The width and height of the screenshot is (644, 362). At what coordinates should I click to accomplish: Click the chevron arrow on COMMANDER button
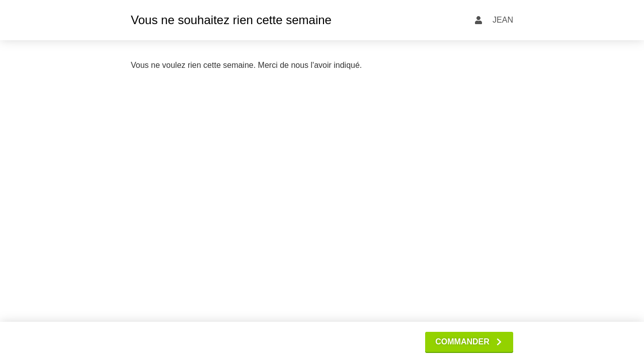[499, 342]
